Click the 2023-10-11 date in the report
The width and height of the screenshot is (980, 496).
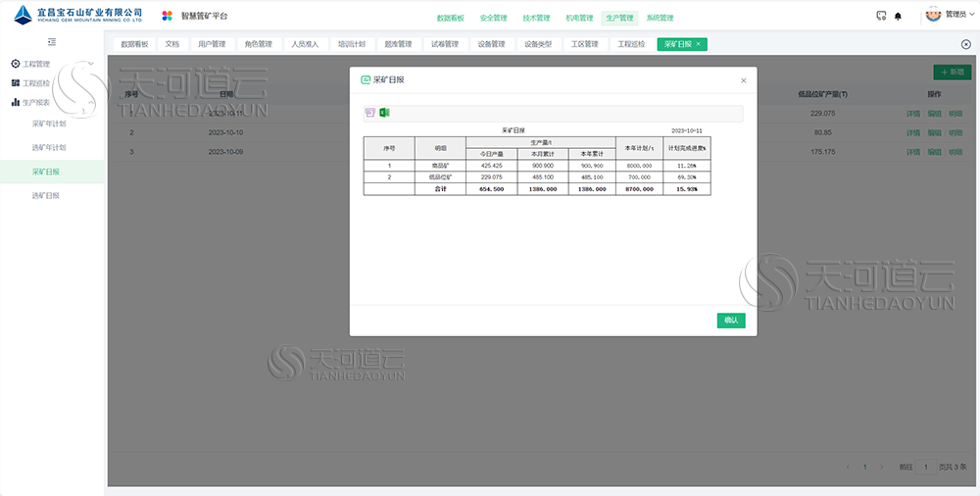686,130
